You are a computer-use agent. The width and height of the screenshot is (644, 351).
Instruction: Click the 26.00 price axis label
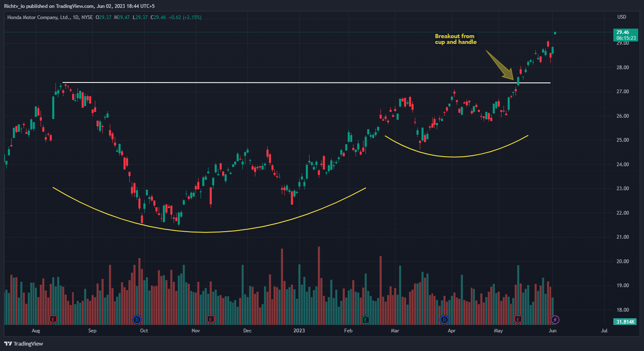coord(622,116)
